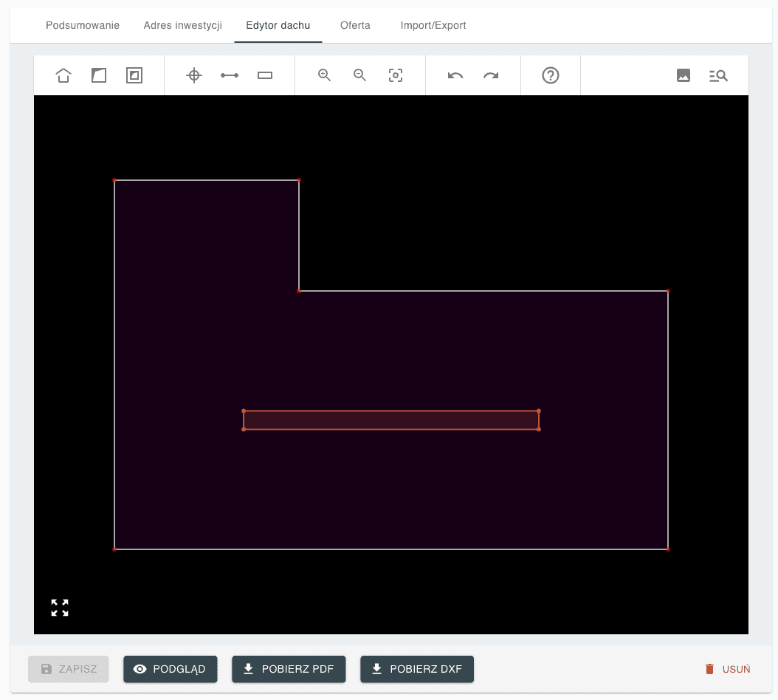
Task: Select the Edytor dachu tab
Action: (278, 25)
